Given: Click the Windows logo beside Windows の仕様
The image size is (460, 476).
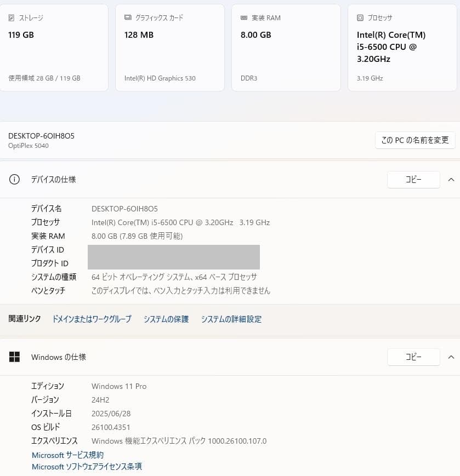Looking at the screenshot, I should click(15, 357).
